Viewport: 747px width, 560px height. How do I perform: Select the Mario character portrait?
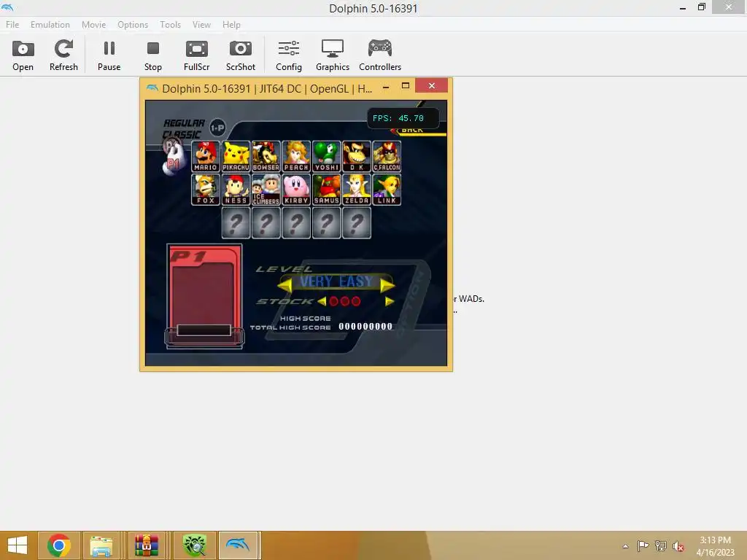(206, 156)
